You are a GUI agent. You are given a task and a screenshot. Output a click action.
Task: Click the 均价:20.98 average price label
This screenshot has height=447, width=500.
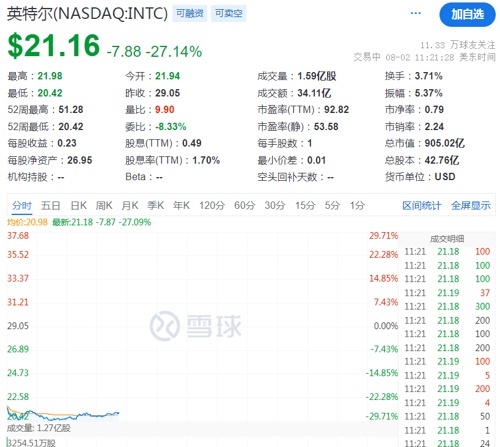tap(27, 222)
